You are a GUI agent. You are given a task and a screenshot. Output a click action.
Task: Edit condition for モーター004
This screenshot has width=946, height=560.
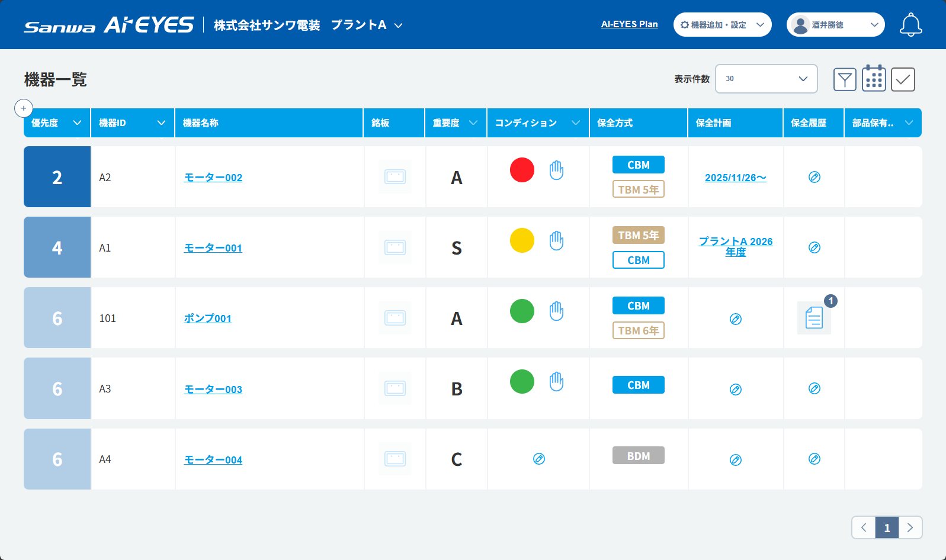pyautogui.click(x=539, y=459)
